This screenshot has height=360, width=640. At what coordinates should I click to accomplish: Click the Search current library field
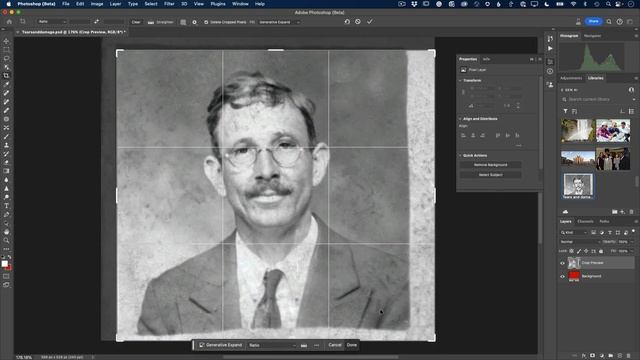coord(598,99)
